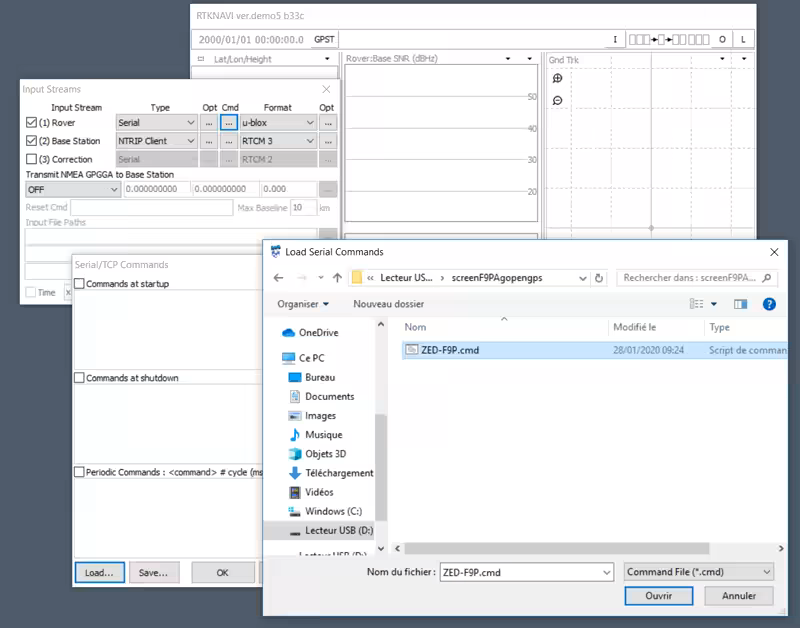Open the Command File (*.cmd) filter dropdown
Viewport: 800px width, 628px height.
pos(698,572)
